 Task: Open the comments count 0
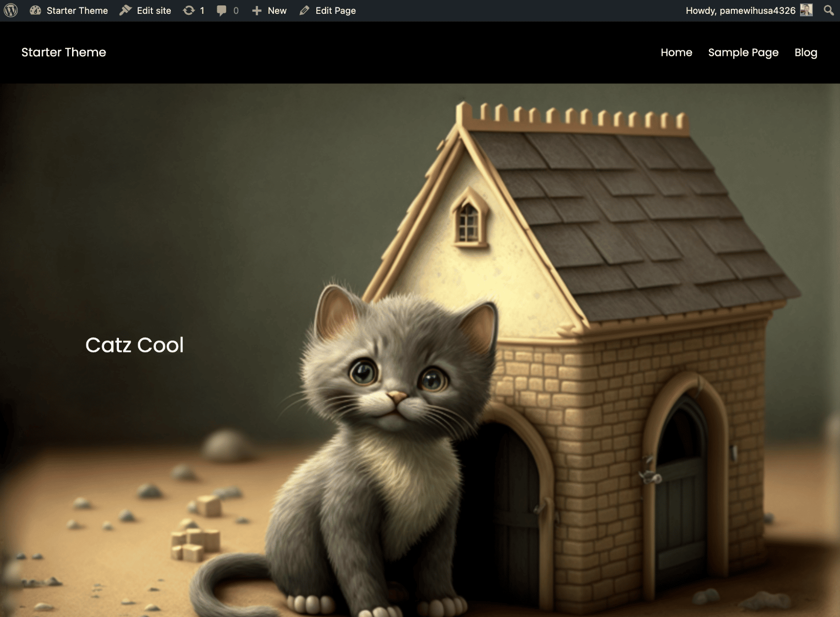tap(236, 10)
